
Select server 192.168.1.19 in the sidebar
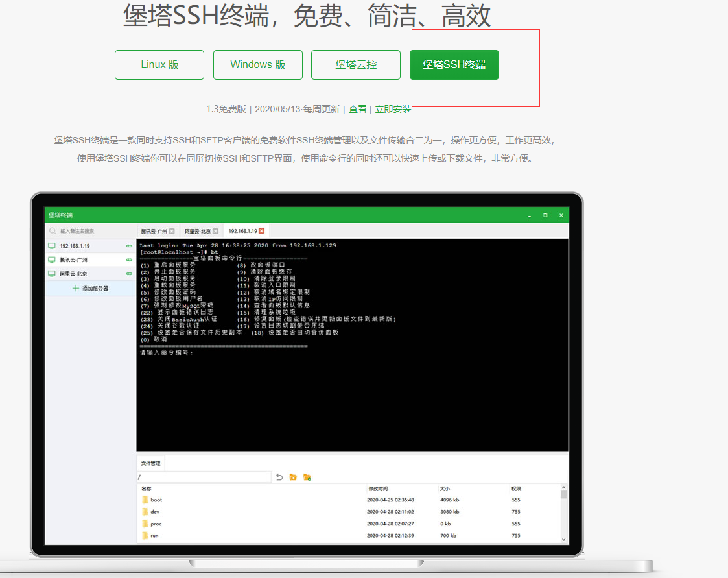tap(91, 246)
